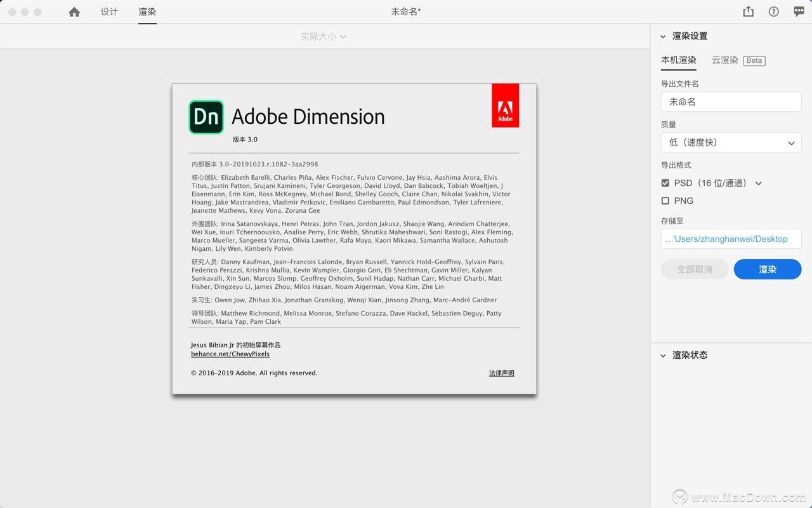Click the 实习生 credits line

(344, 300)
